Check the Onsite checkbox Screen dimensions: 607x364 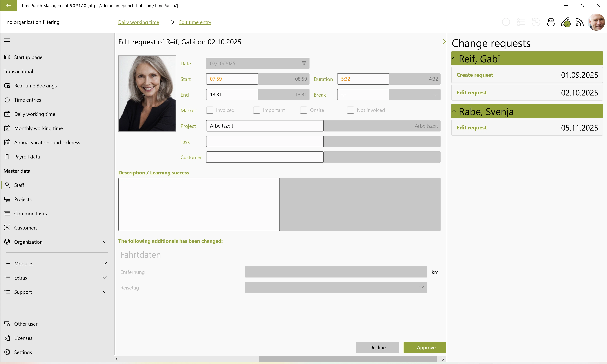coord(303,110)
